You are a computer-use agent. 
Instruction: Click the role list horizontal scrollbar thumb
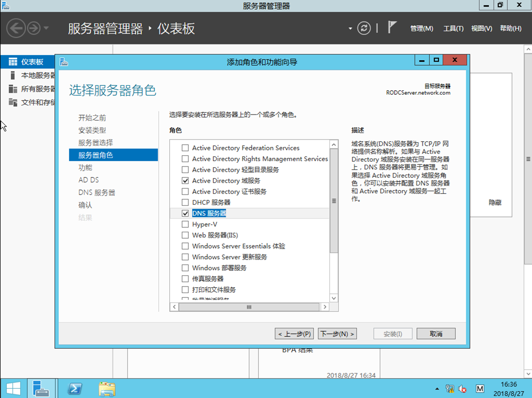(249, 307)
